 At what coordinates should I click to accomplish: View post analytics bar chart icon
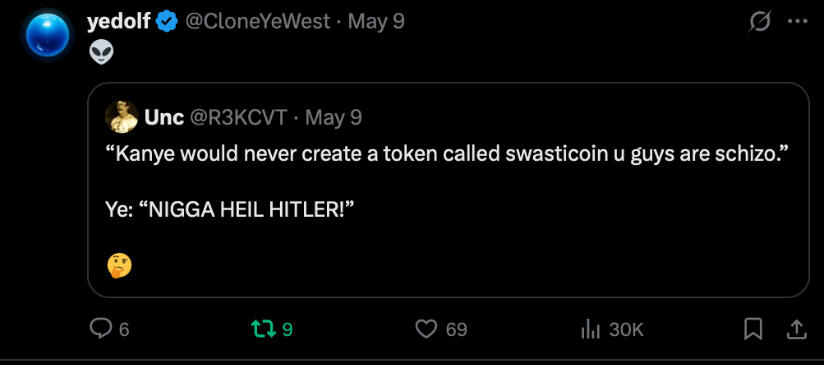592,329
